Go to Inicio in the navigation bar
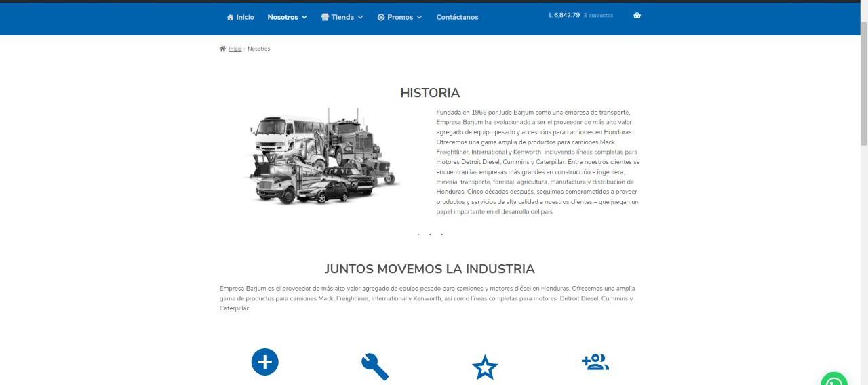Image resolution: width=868 pixels, height=385 pixels. 245,18
